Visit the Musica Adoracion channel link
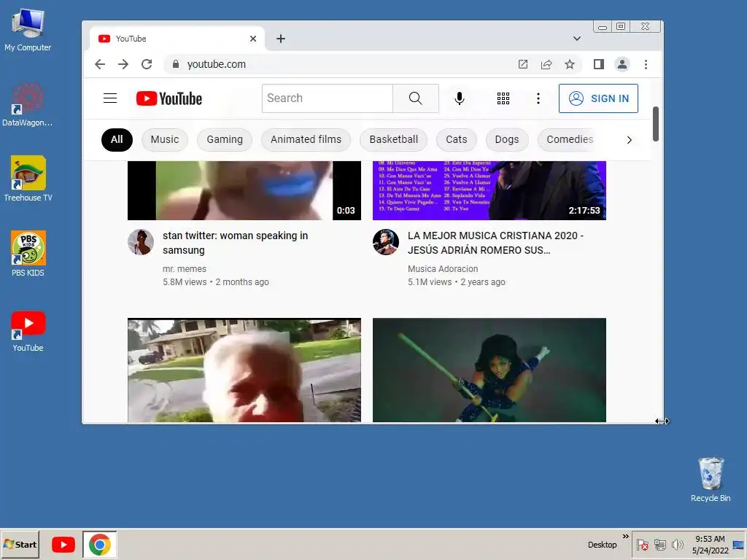The image size is (747, 560). (443, 269)
